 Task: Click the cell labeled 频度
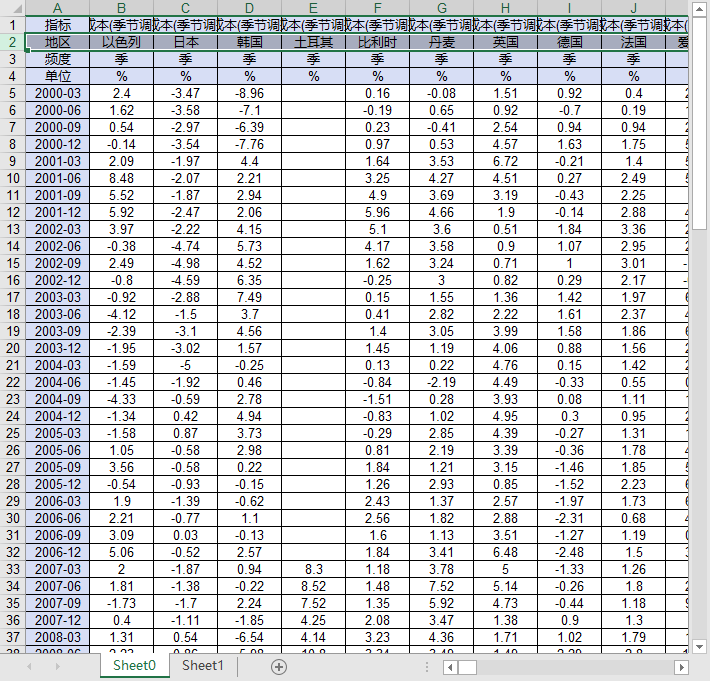(58, 59)
